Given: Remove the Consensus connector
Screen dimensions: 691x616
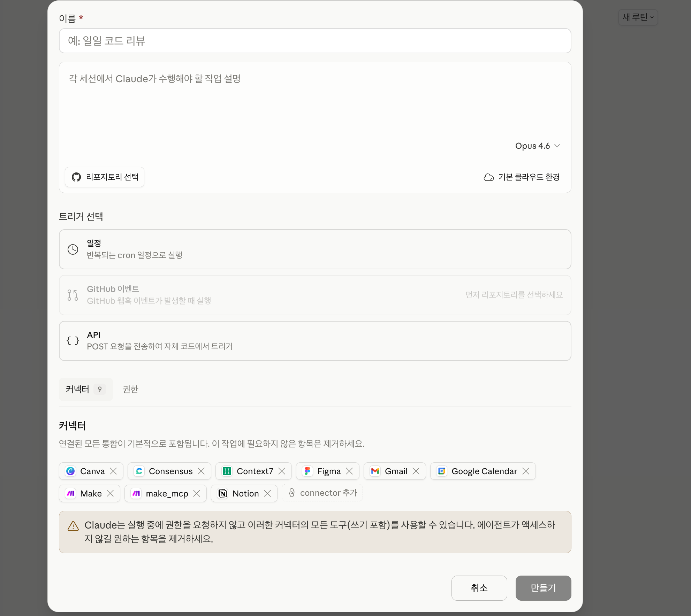Looking at the screenshot, I should [x=201, y=471].
